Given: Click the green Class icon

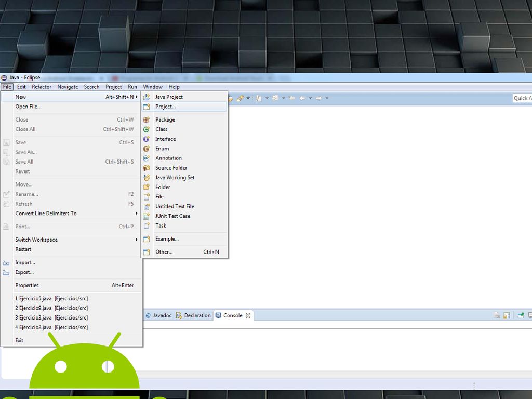Looking at the screenshot, I should pos(147,129).
